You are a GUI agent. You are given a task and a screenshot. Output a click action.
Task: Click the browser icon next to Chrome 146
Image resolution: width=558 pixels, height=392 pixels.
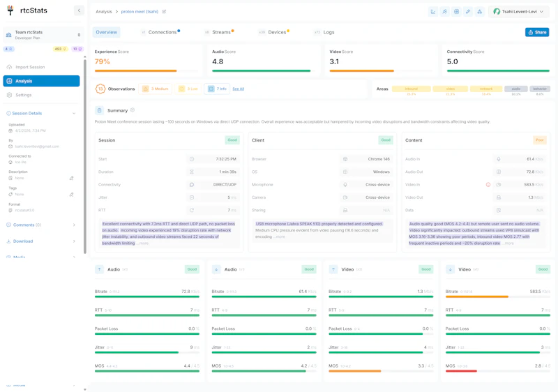point(345,159)
